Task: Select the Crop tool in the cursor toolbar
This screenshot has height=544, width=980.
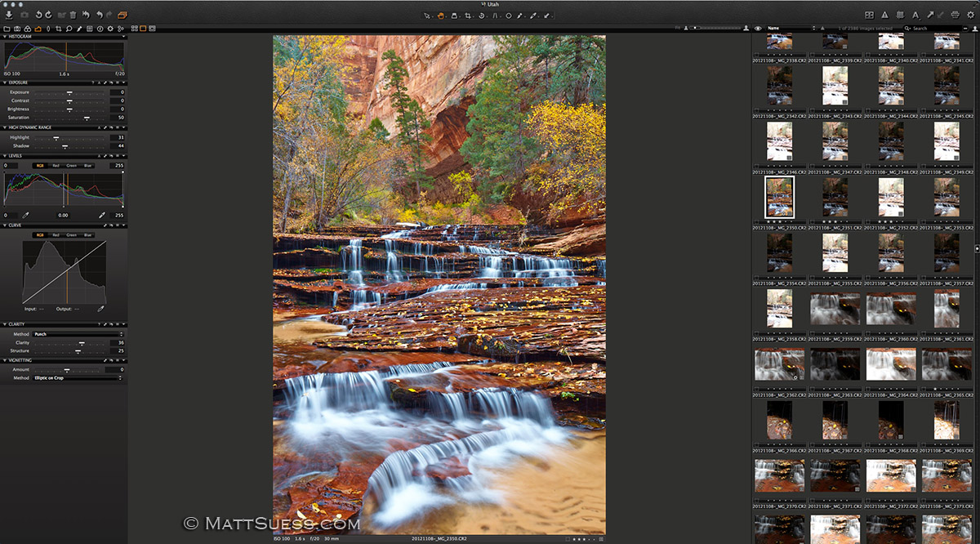Action: click(468, 16)
